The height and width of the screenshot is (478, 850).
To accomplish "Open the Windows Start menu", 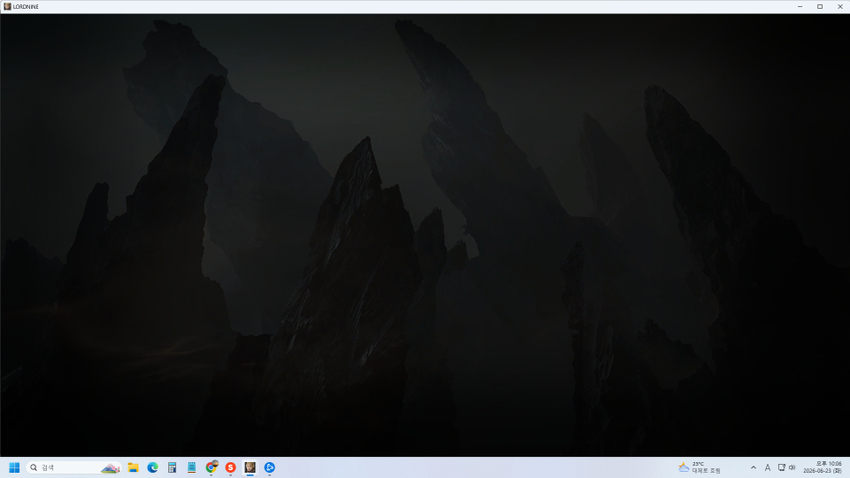I will pyautogui.click(x=15, y=467).
